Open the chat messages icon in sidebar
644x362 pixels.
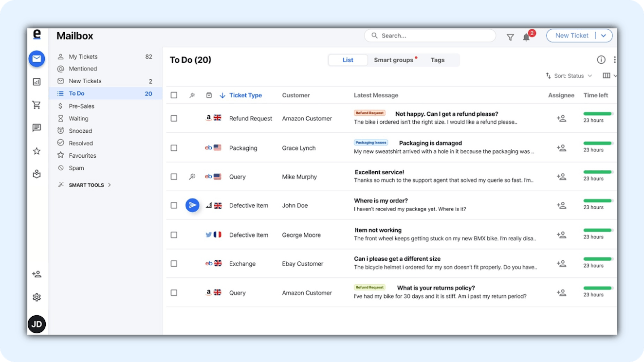pos(37,128)
